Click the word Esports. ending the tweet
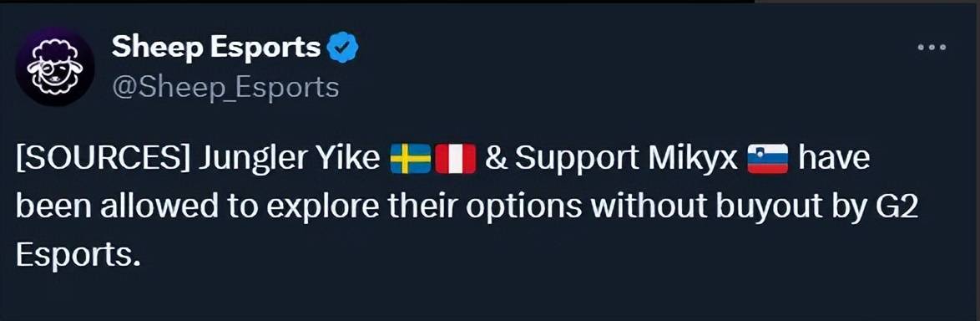 [75, 255]
